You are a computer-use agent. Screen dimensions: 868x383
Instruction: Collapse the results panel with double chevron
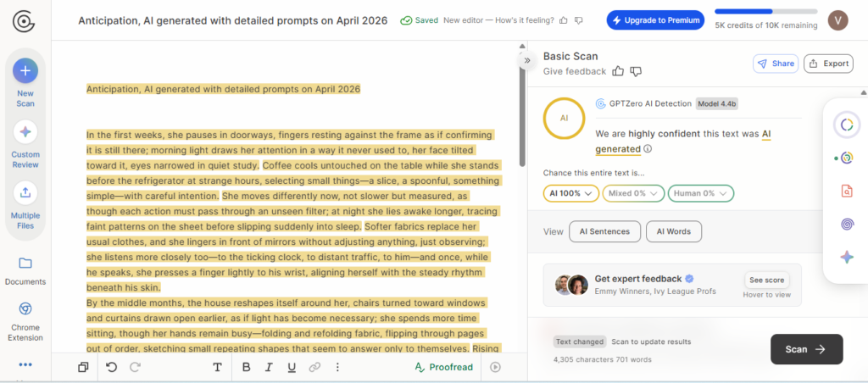(527, 60)
